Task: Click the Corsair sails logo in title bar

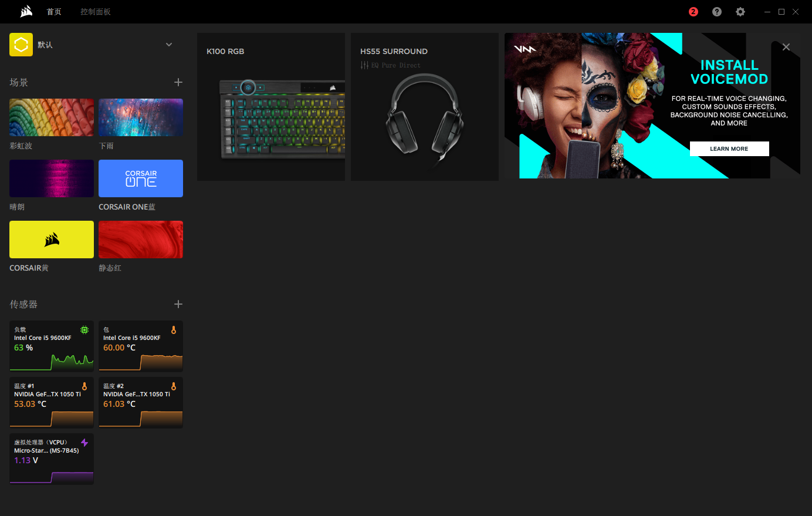Action: point(26,12)
